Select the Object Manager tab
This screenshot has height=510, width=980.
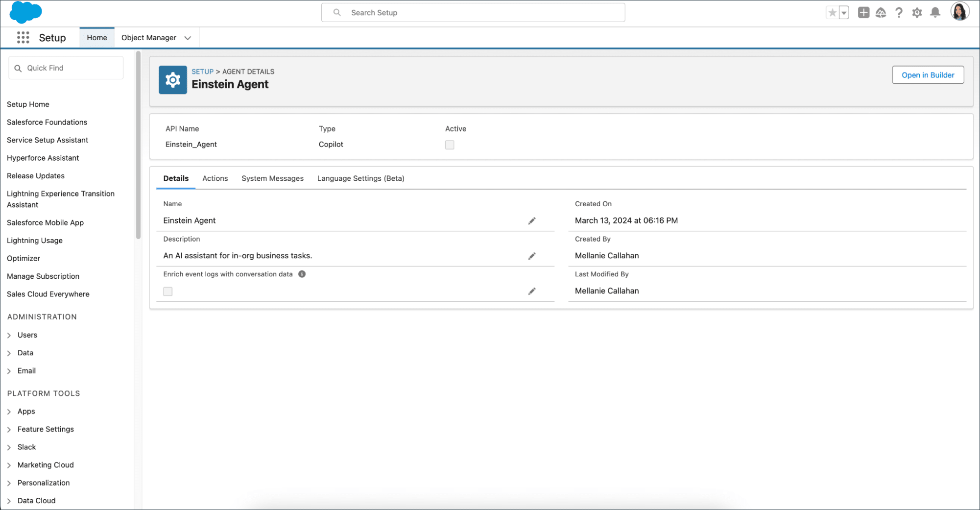tap(149, 38)
